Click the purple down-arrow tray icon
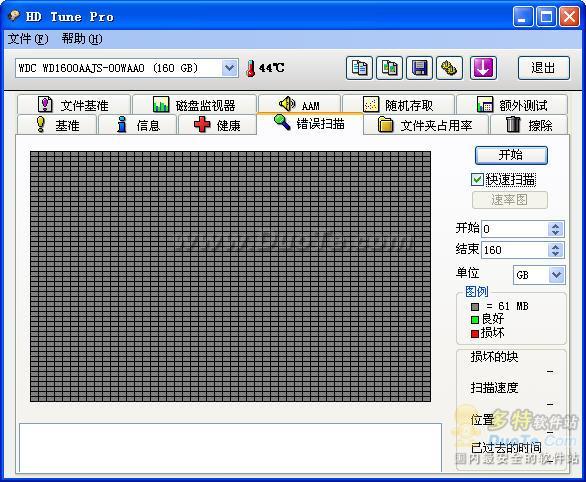The width and height of the screenshot is (586, 482). (x=483, y=68)
